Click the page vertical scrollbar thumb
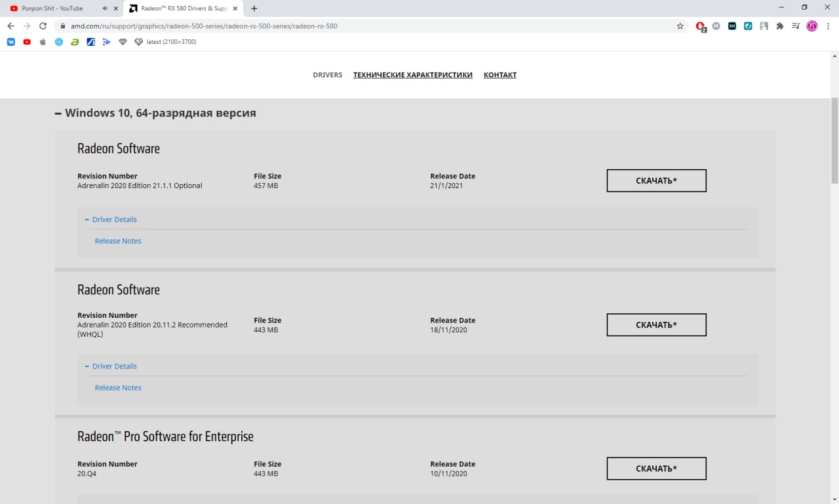Viewport: 839px width, 504px height. click(834, 141)
